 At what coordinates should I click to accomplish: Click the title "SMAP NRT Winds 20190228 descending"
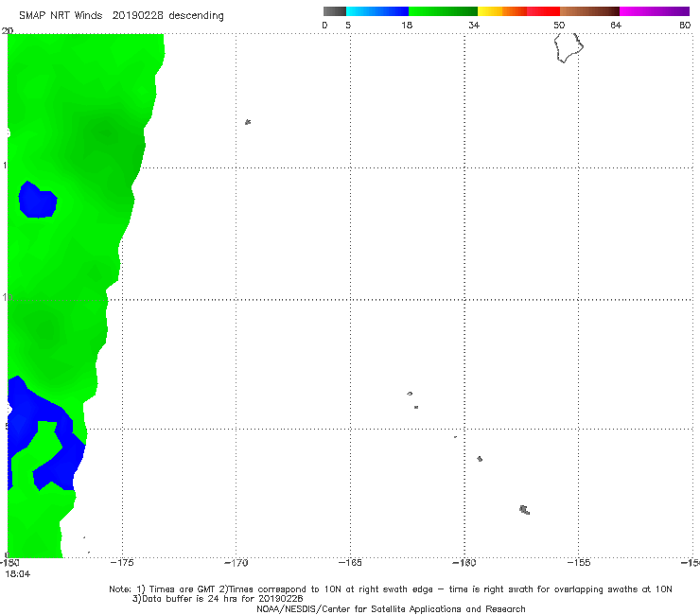(121, 16)
